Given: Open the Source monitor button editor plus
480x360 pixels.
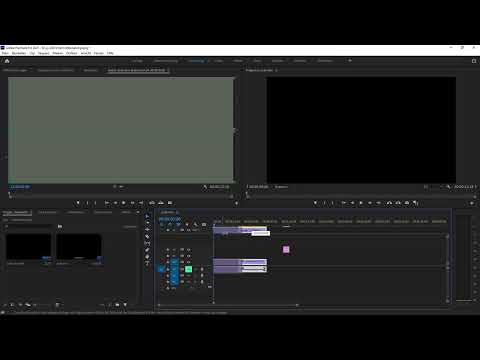Looking at the screenshot, I should (x=236, y=203).
